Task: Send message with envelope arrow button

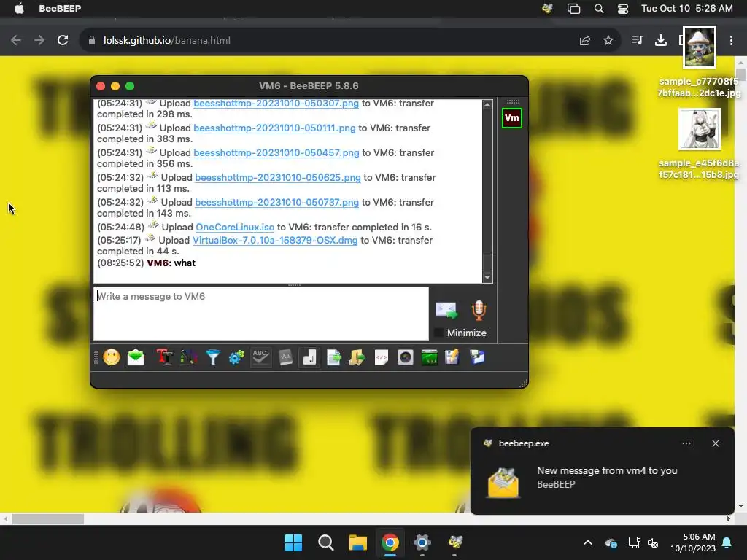Action: click(446, 311)
